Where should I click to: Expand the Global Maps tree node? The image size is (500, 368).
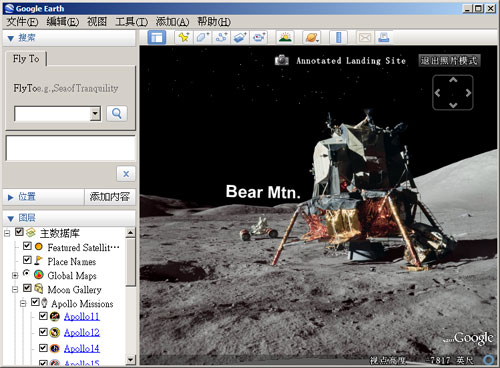(x=15, y=275)
